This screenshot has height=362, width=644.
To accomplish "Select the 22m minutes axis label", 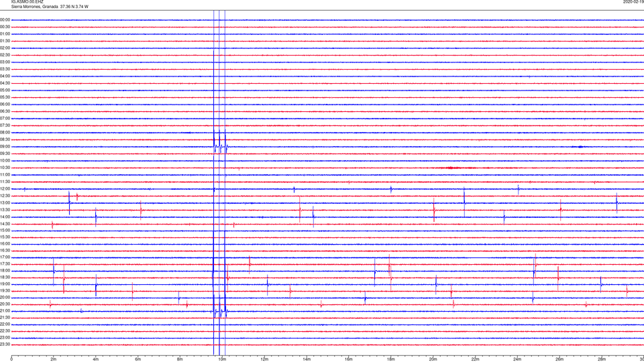I will tap(475, 359).
